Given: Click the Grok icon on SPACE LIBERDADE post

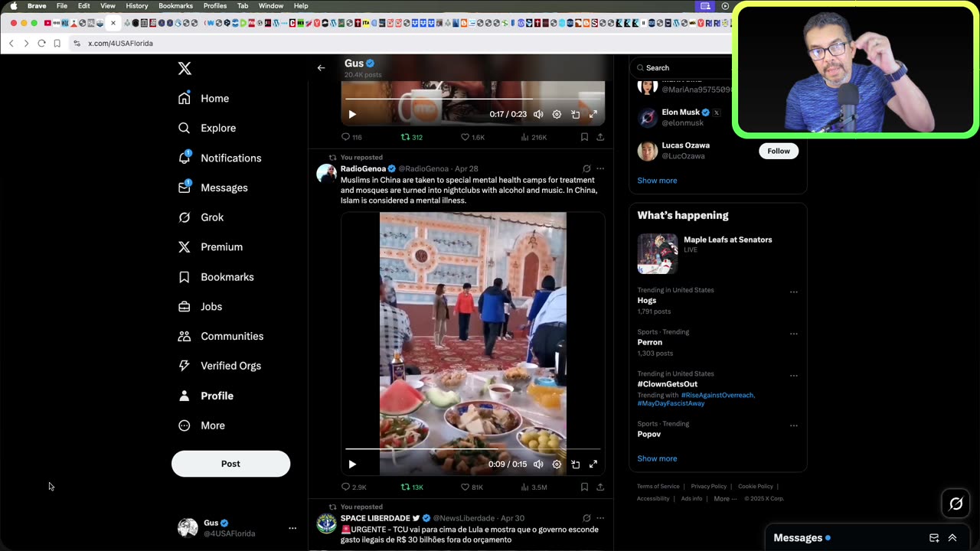Looking at the screenshot, I should tap(586, 518).
